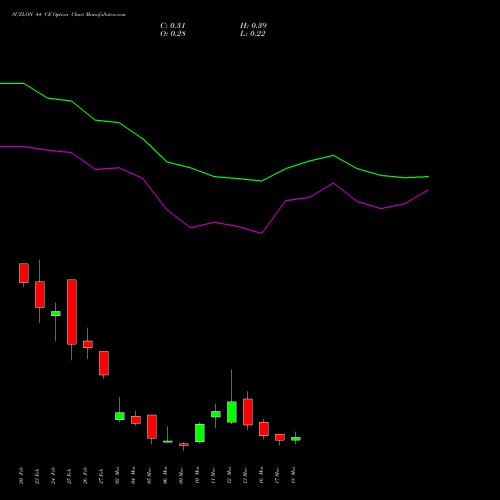500x500 pixels.
Task: Select the 06 Mar date label
Action: [x=166, y=476]
